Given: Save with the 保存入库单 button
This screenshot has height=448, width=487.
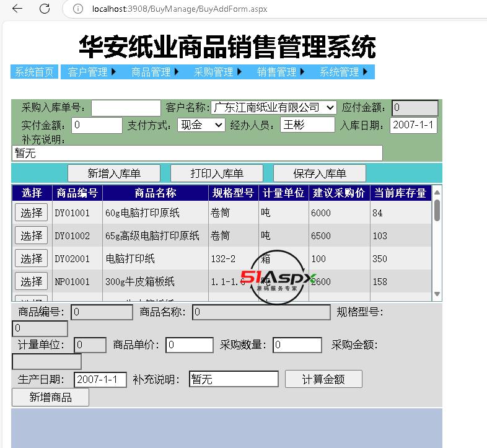Looking at the screenshot, I should point(319,173).
